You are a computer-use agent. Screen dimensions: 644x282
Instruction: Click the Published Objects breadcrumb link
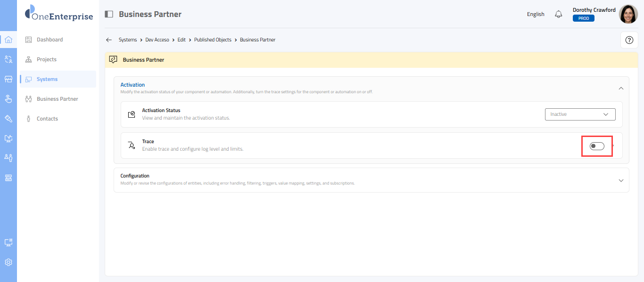213,40
